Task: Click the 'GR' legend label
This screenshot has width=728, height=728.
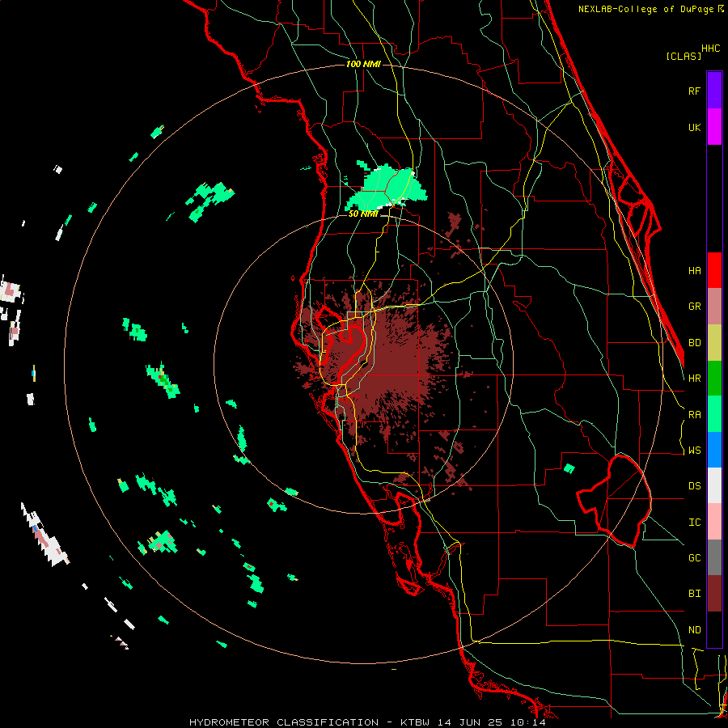Action: point(694,307)
